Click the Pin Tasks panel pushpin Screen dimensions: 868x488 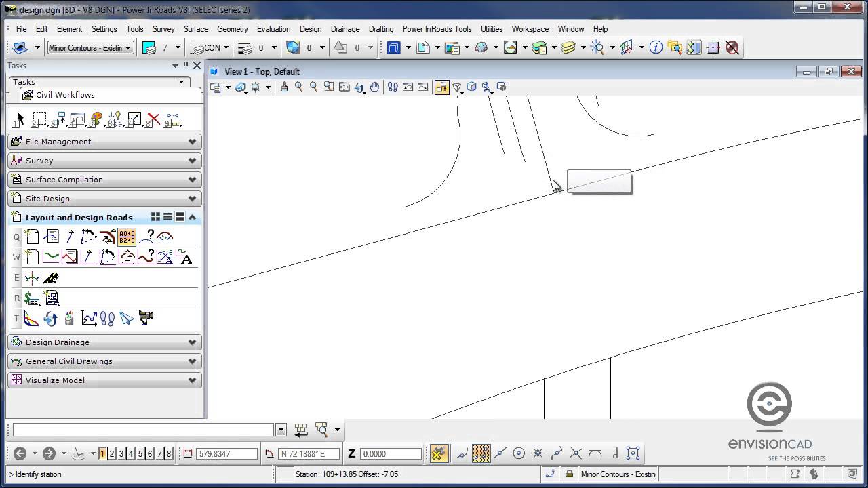point(186,66)
